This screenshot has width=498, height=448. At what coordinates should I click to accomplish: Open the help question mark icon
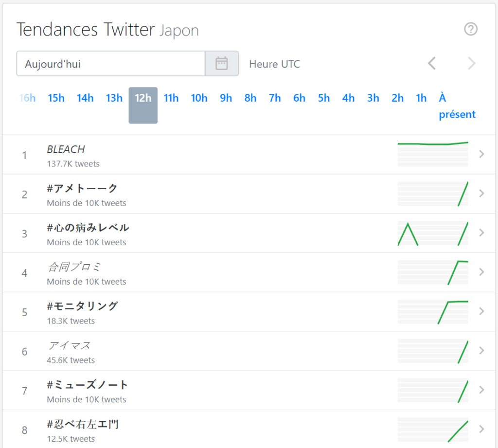pyautogui.click(x=471, y=29)
